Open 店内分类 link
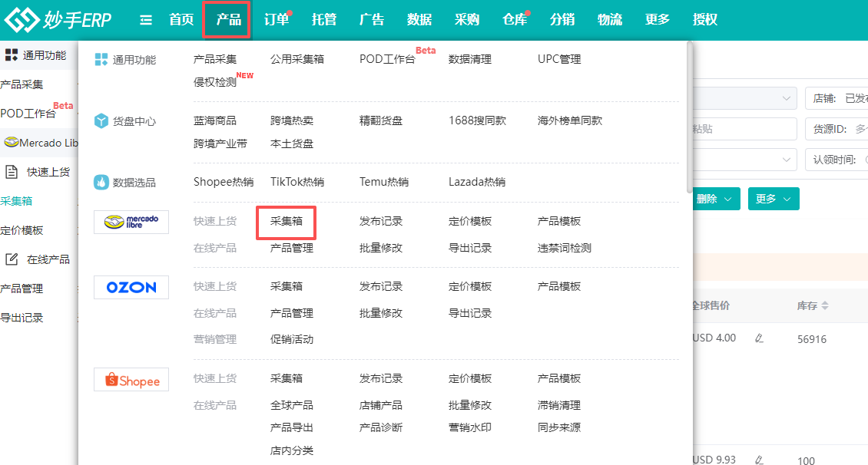Screen dimensions: 868x465 [x=292, y=450]
